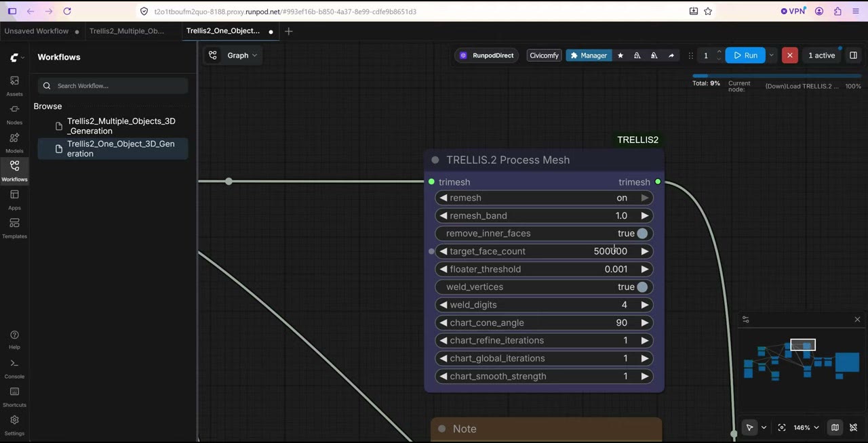The image size is (868, 443).
Task: Click the share arrow icon in toolbar
Action: (671, 56)
